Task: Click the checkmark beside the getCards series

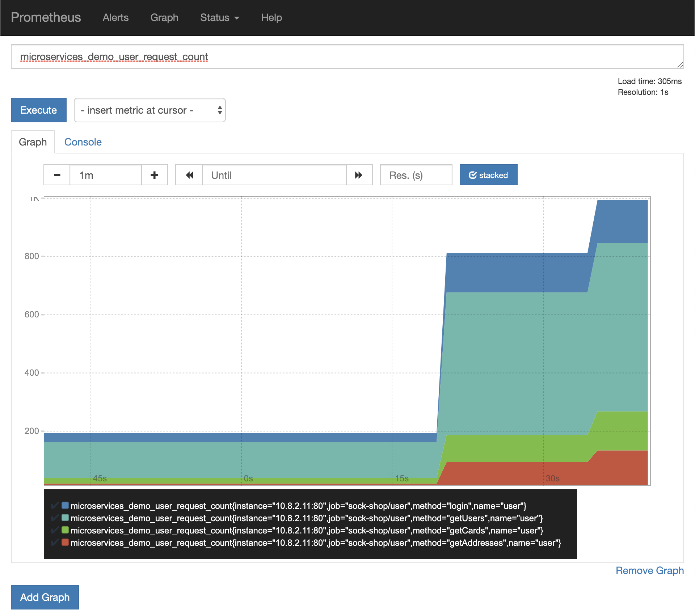Action: click(55, 530)
